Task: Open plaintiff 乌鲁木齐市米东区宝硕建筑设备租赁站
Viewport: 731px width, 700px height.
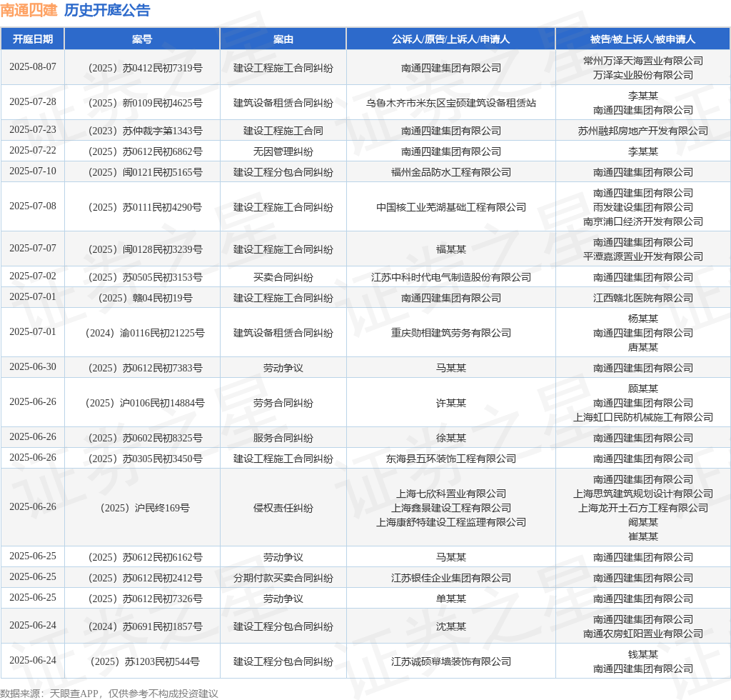Action: tap(451, 103)
